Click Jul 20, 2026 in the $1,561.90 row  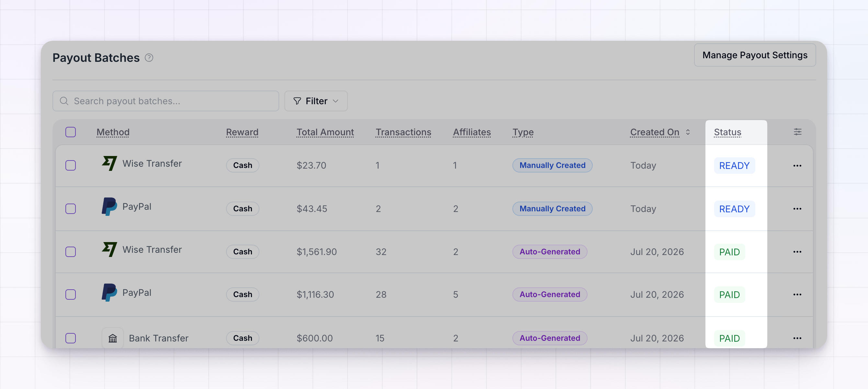pyautogui.click(x=657, y=251)
